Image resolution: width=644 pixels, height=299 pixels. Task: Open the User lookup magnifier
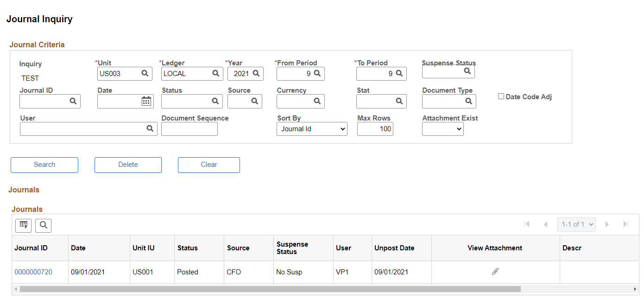[150, 128]
